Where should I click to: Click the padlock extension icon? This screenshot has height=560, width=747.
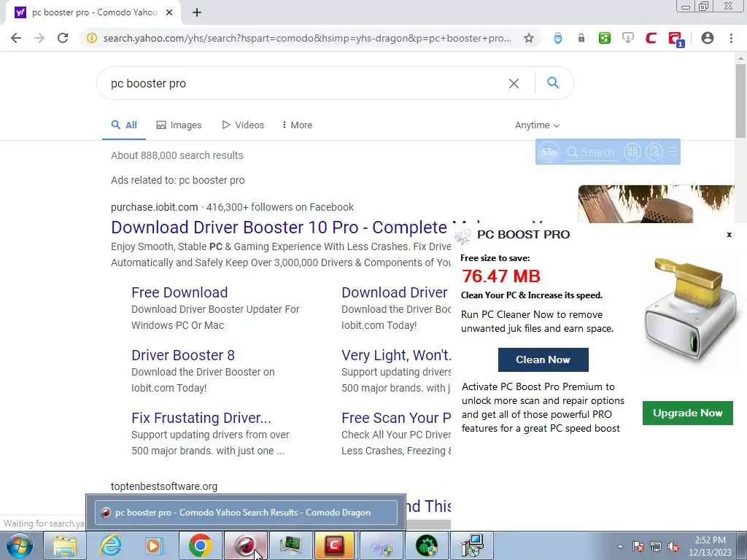(x=581, y=38)
